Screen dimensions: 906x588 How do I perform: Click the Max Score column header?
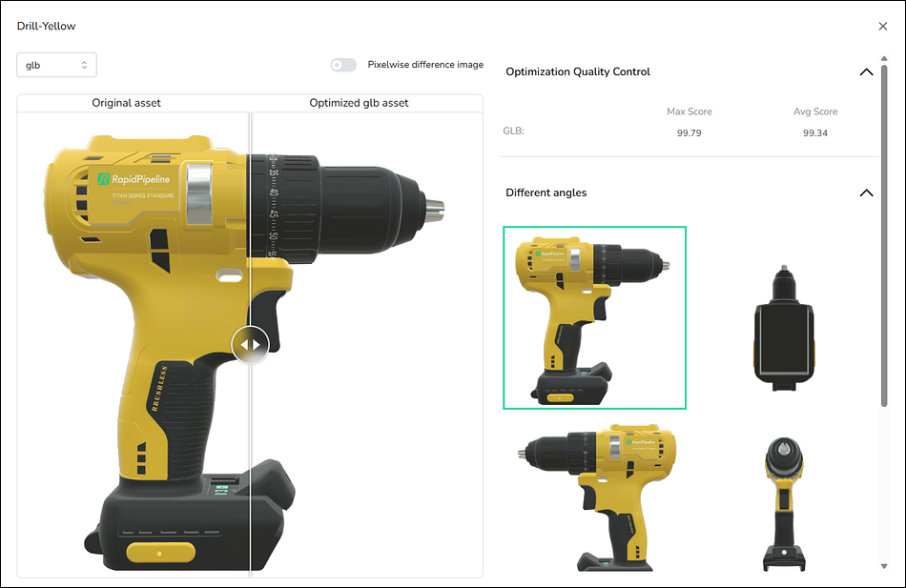pos(689,112)
